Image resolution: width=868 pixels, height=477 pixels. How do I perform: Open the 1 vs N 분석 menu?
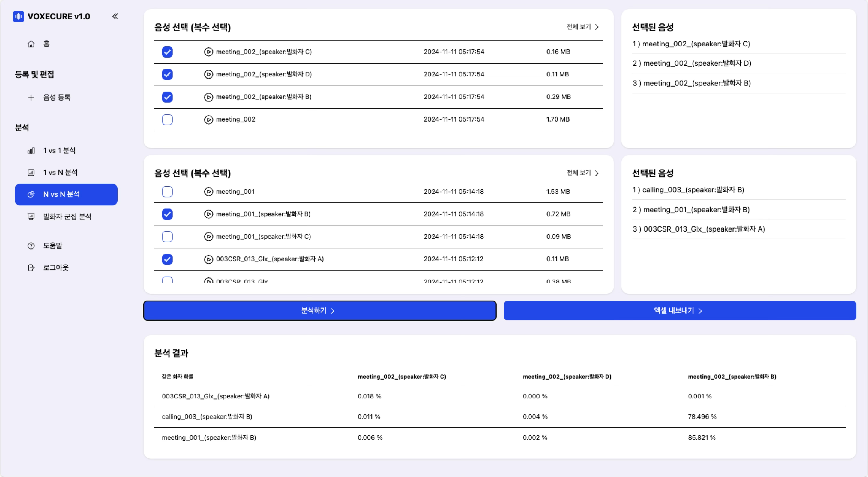click(x=60, y=172)
